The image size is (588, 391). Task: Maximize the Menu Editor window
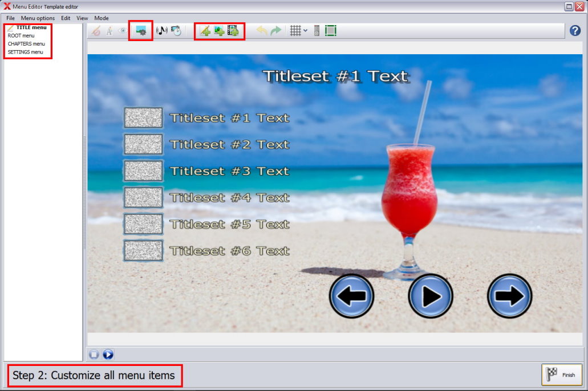tap(569, 6)
